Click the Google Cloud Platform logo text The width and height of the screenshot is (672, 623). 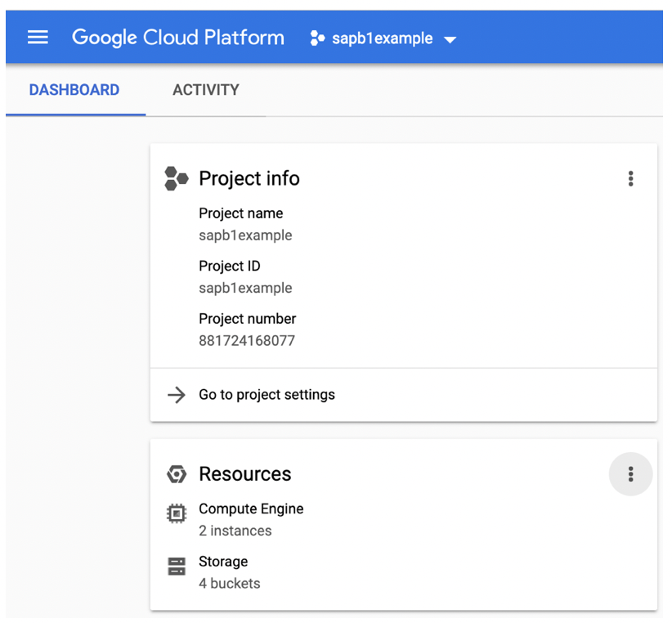point(178,38)
